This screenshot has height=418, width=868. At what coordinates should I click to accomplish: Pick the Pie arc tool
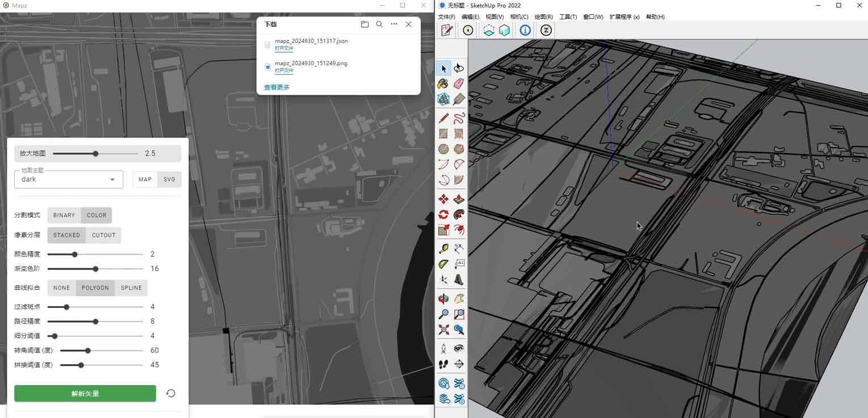tap(459, 180)
